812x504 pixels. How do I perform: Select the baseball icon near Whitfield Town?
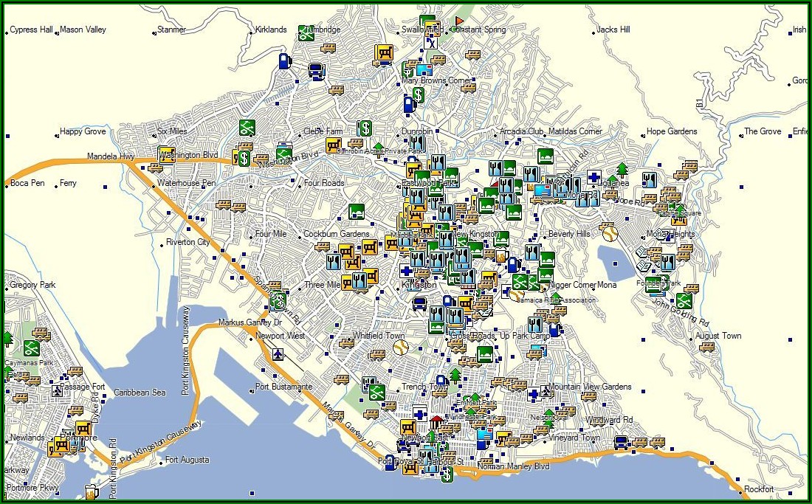coord(400,346)
